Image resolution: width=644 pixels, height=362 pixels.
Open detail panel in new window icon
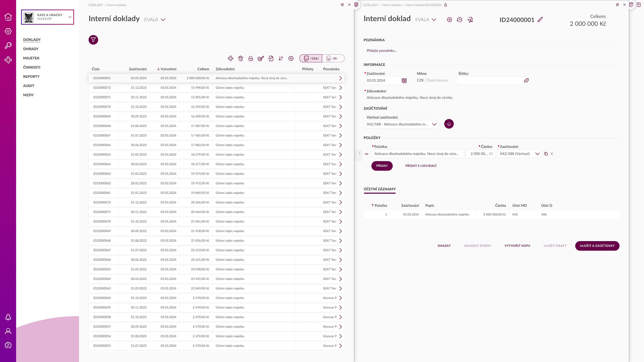[x=617, y=5]
